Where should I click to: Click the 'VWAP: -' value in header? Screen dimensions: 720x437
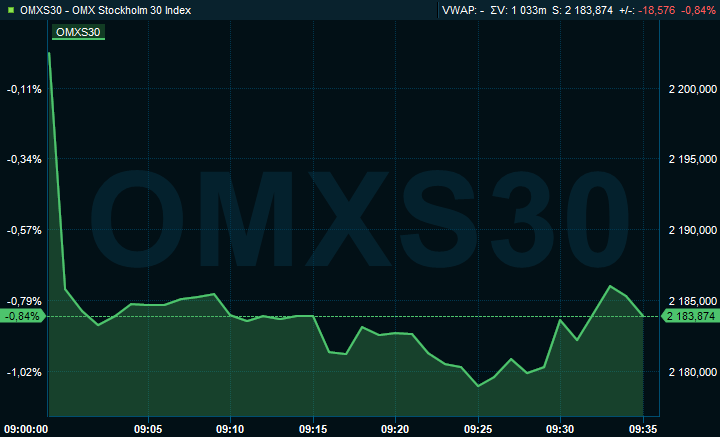click(x=463, y=10)
